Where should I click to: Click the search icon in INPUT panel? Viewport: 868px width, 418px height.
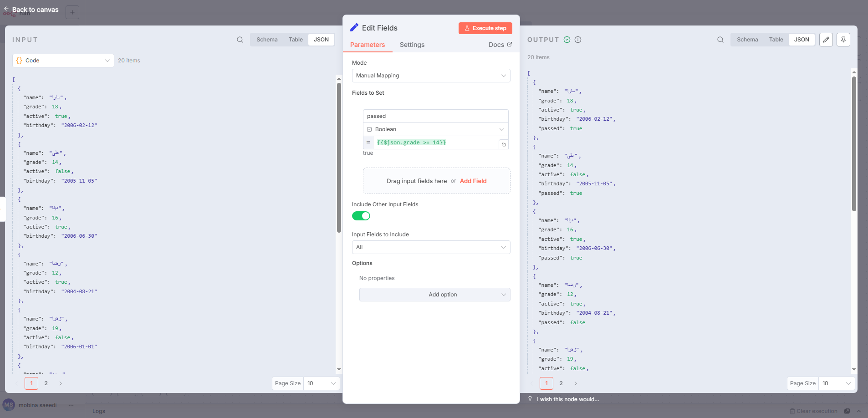click(240, 40)
